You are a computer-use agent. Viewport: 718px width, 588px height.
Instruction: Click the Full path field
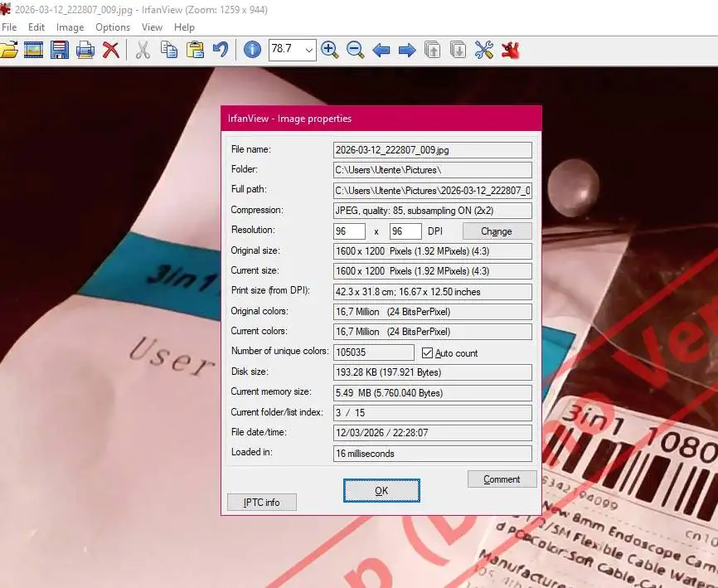point(432,191)
